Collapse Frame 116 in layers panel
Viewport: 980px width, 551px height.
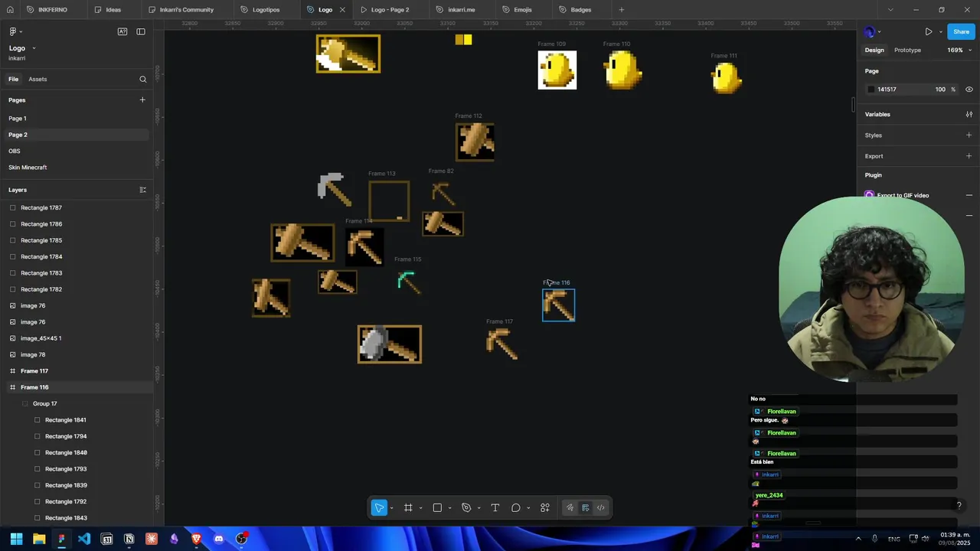pos(12,387)
